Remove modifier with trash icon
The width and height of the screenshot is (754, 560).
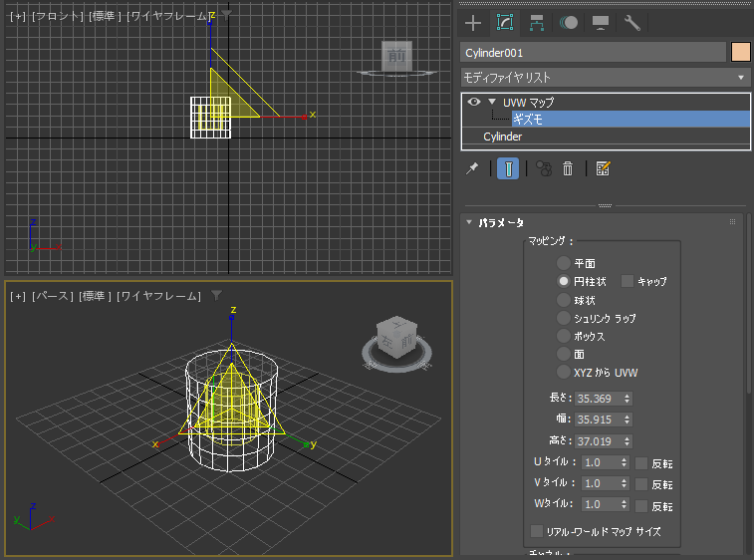point(568,168)
